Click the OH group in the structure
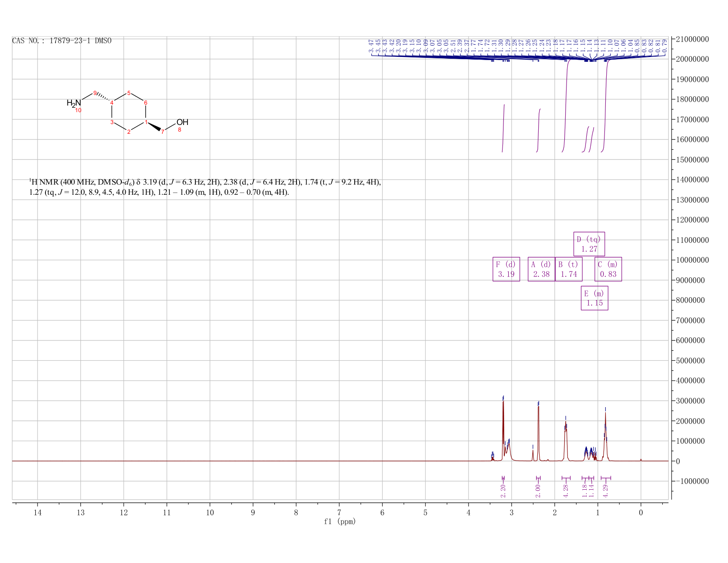Image resolution: width=728 pixels, height=563 pixels. 182,122
